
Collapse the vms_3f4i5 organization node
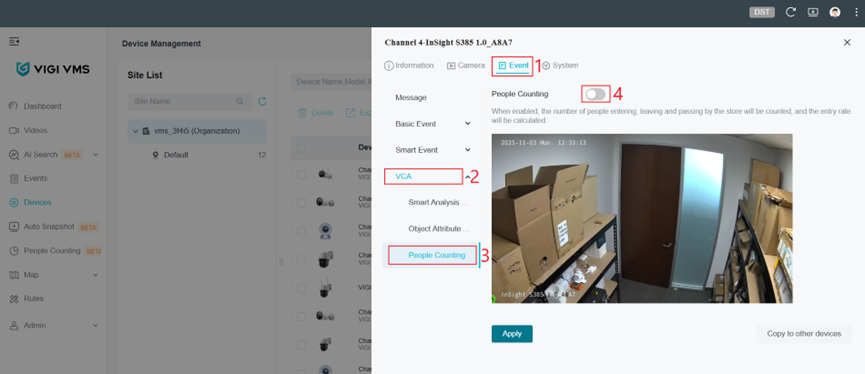136,131
